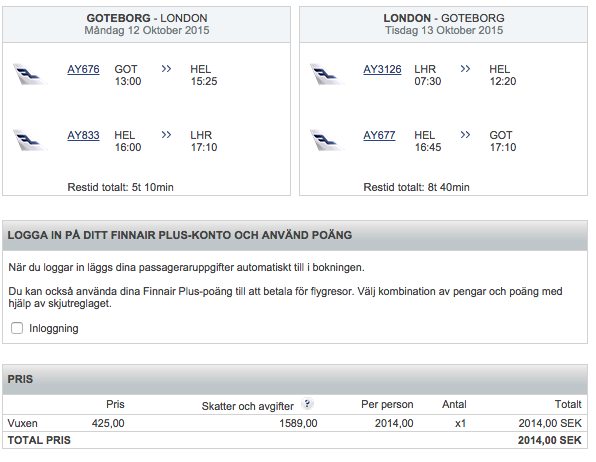Screen dimensions: 596x462
Task: Click the Finnair logo beside flight AY3126
Action: (327, 74)
